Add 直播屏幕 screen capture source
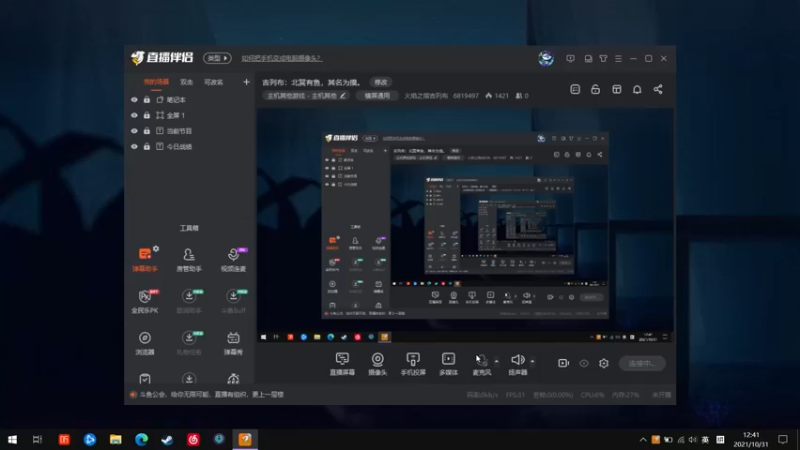Screen dimensions: 800x450 pos(342,364)
